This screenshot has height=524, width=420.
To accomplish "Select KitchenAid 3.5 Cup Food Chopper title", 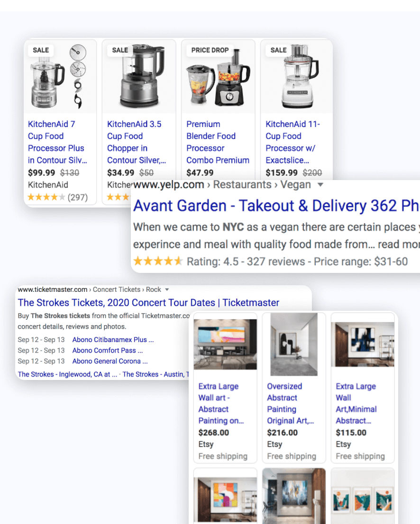I will click(x=137, y=142).
